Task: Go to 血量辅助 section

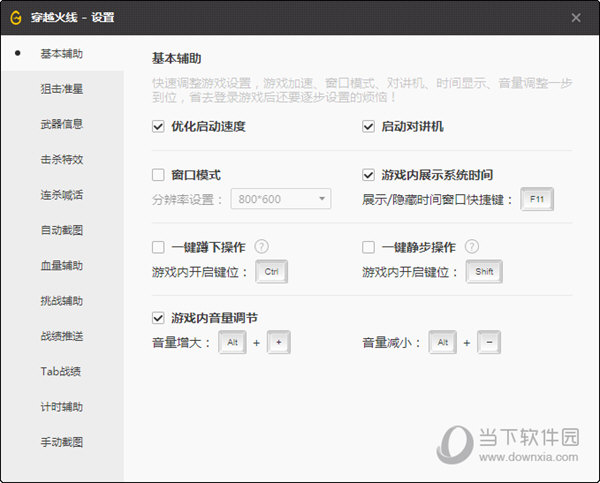Action: pyautogui.click(x=62, y=265)
